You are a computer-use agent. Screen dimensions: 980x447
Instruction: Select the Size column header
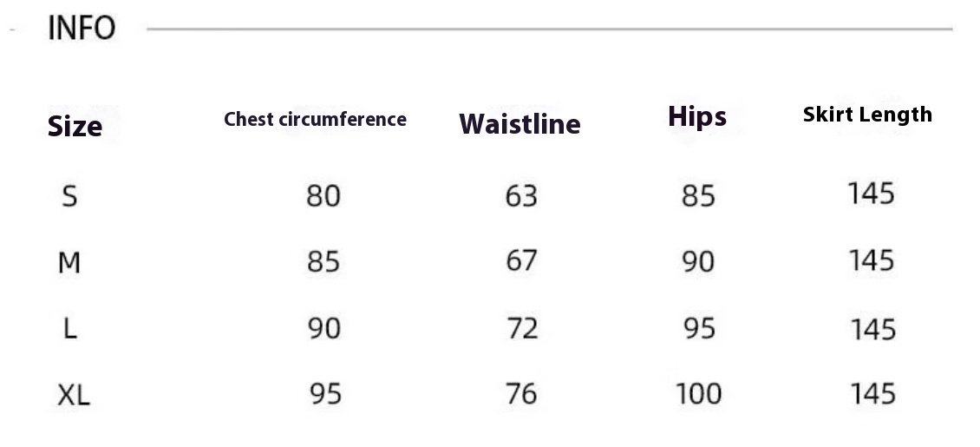[75, 126]
